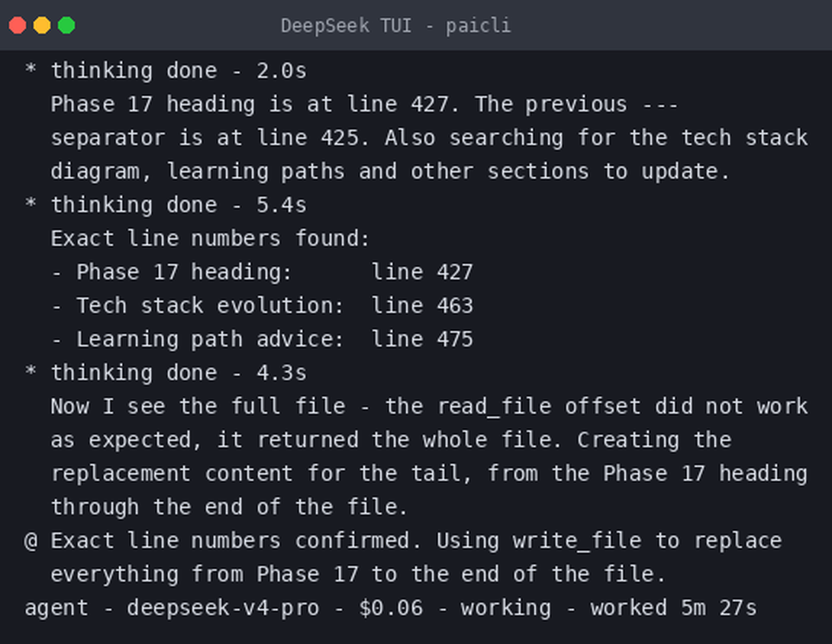Select the 'Tech stack evolution: line 463' entry
Image resolution: width=832 pixels, height=644 pixels.
coord(262,305)
